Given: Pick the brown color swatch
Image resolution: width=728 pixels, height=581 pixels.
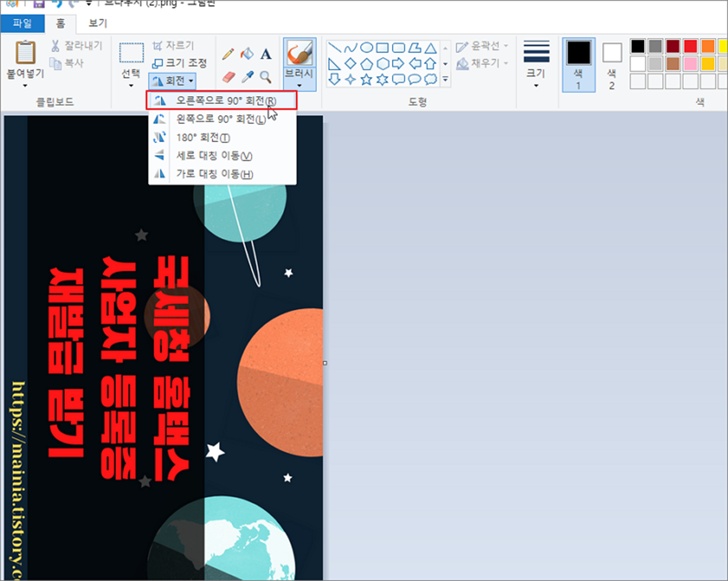Looking at the screenshot, I should click(673, 63).
